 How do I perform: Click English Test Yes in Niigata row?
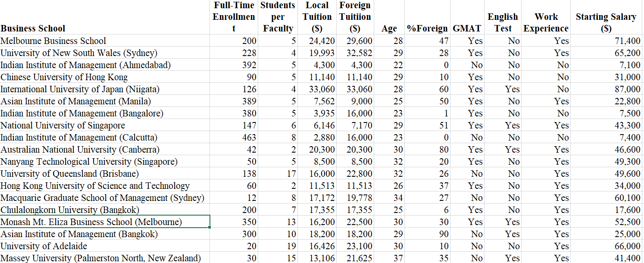(x=503, y=89)
